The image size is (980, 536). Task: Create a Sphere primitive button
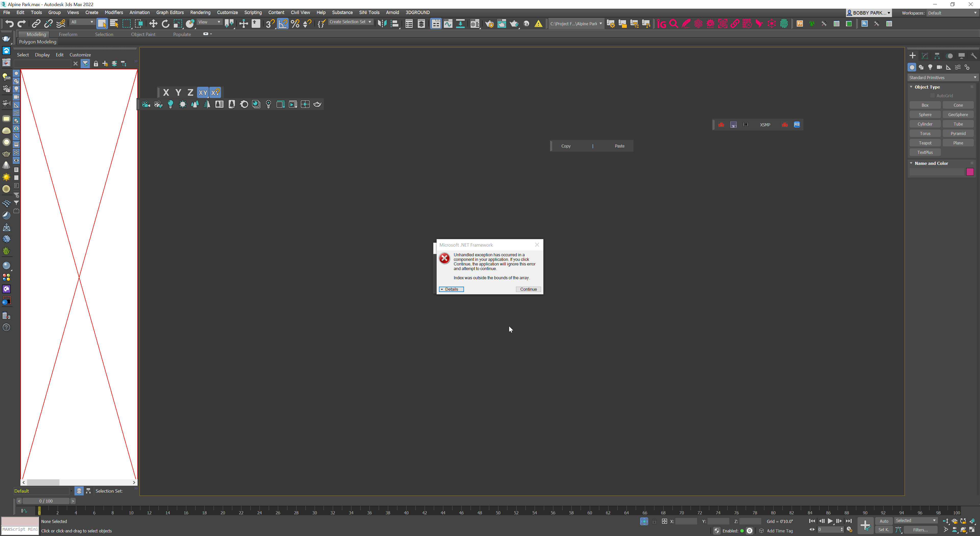925,115
